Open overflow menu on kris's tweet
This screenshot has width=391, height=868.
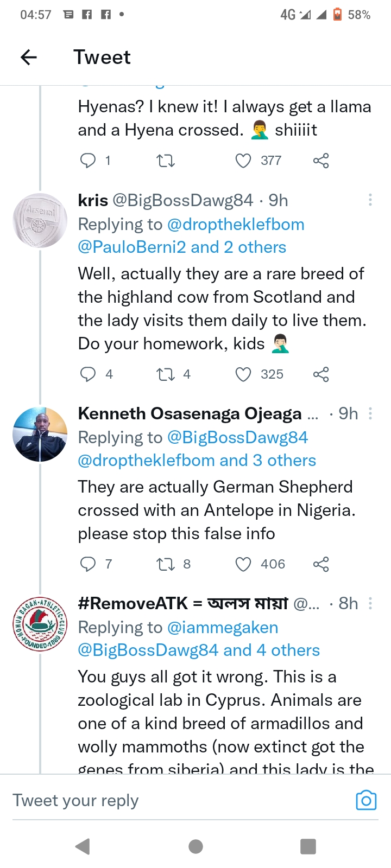370,200
